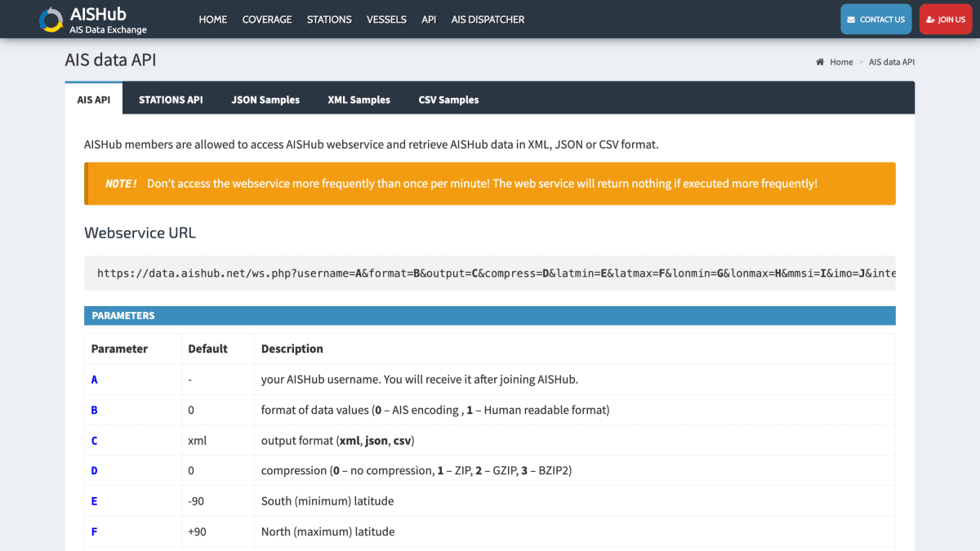This screenshot has height=551, width=980.
Task: Click the output format description text
Action: click(x=337, y=441)
